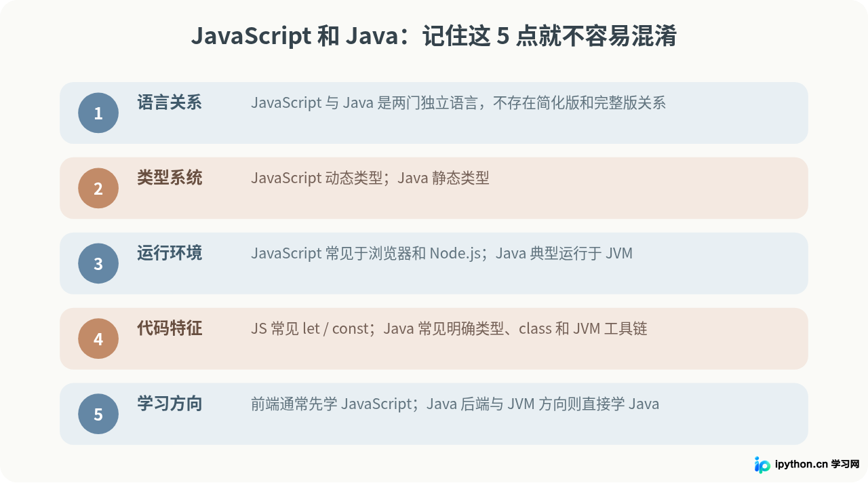The height and width of the screenshot is (483, 868).
Task: Select the number 5 circle badge
Action: (98, 414)
